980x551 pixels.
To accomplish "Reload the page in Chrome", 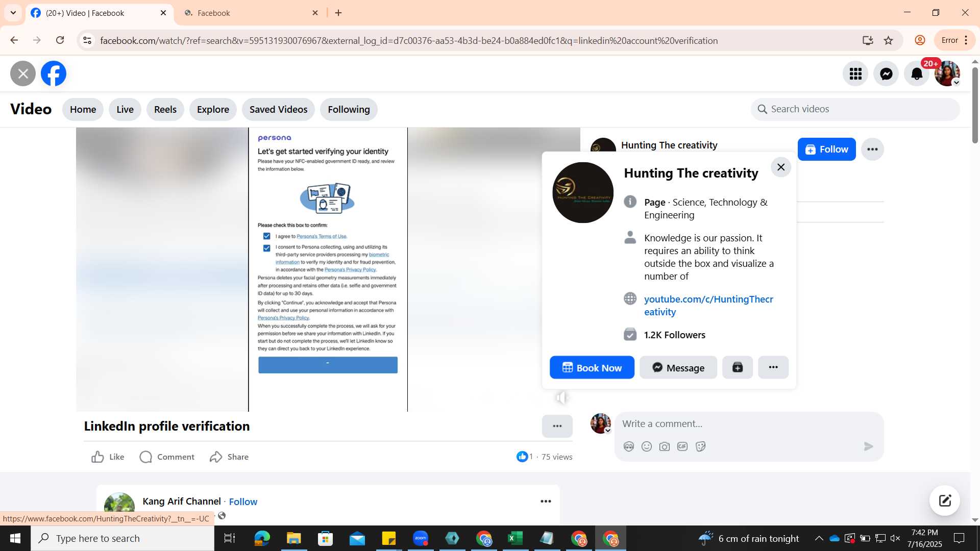I will (x=60, y=40).
